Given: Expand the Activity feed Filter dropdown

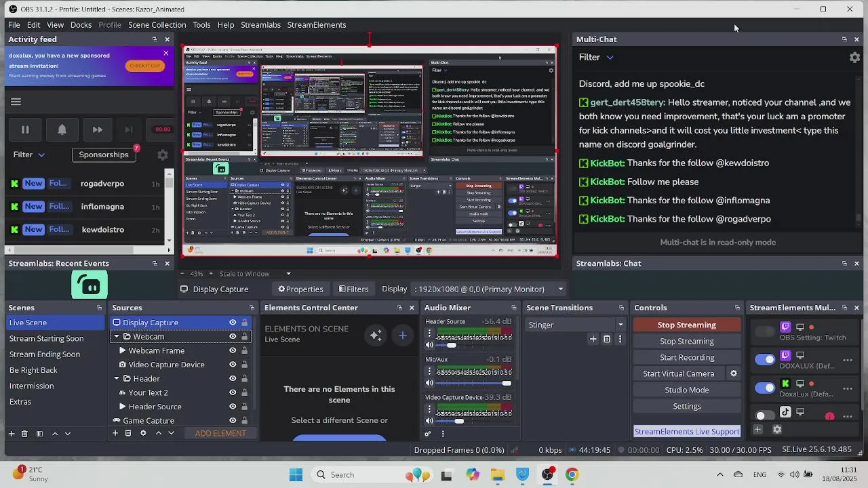Looking at the screenshot, I should [x=29, y=155].
